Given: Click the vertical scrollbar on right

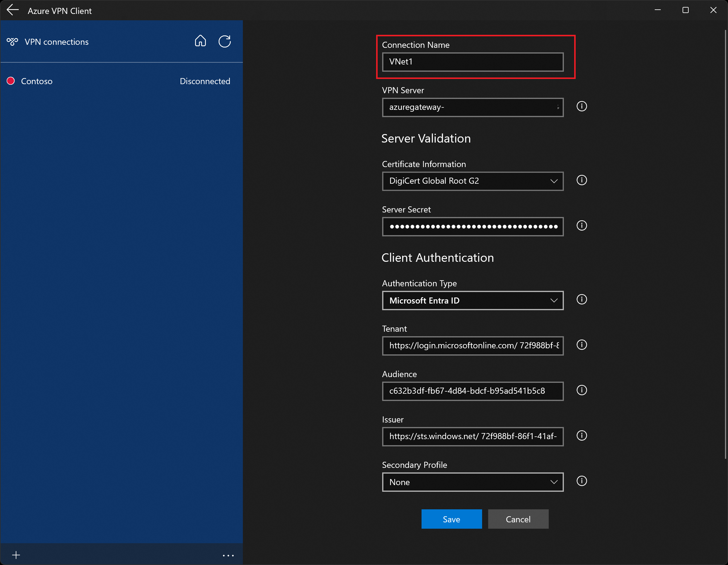Looking at the screenshot, I should coord(725,244).
